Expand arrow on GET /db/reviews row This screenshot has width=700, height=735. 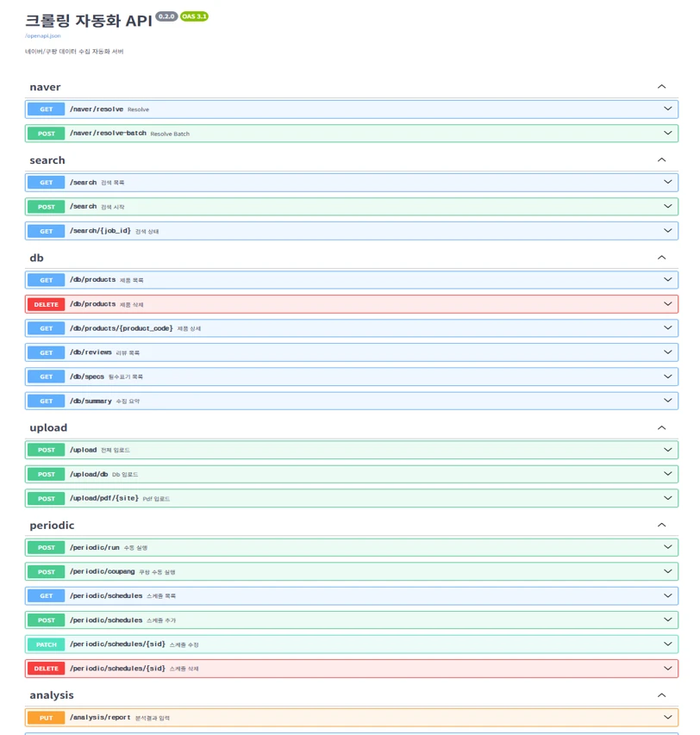[x=667, y=352]
